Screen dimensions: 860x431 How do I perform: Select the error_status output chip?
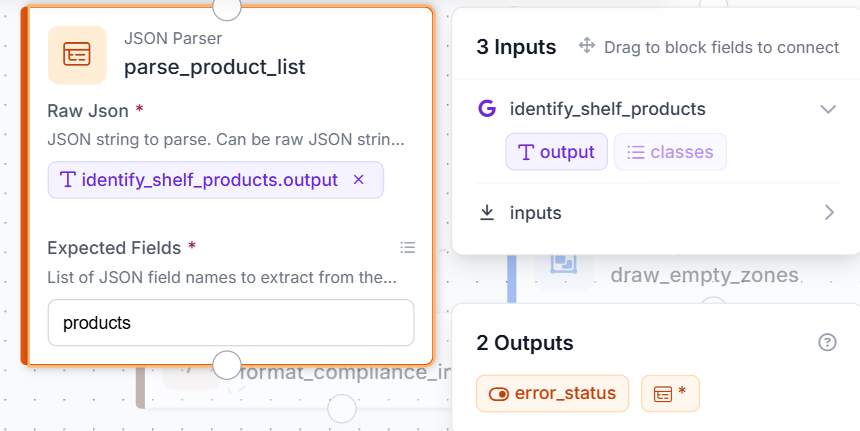point(552,393)
